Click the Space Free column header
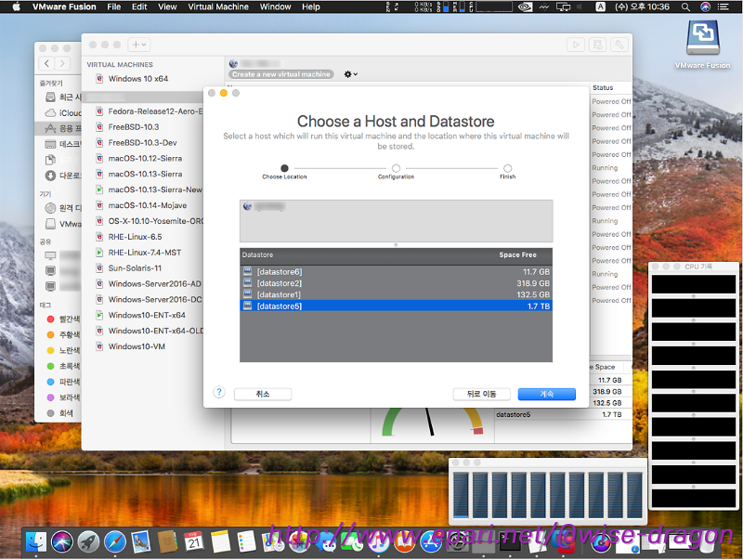Viewport: 743px width, 560px height. (x=517, y=254)
